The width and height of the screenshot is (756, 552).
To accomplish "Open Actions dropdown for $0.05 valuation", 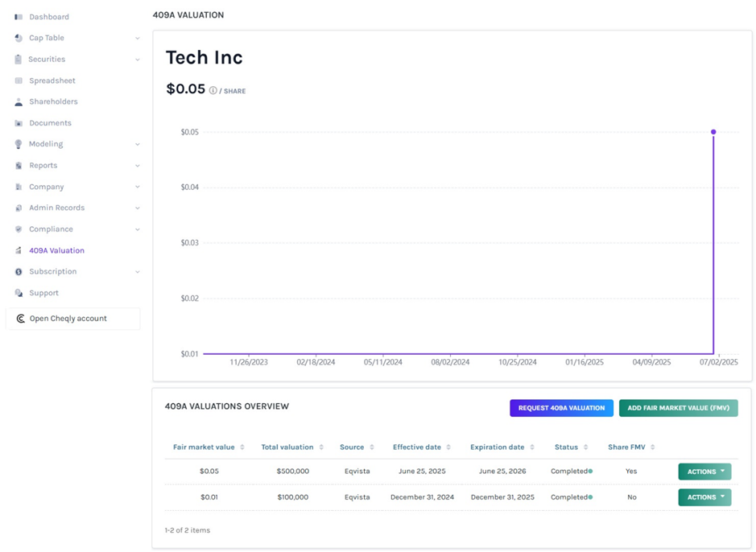I will [704, 472].
